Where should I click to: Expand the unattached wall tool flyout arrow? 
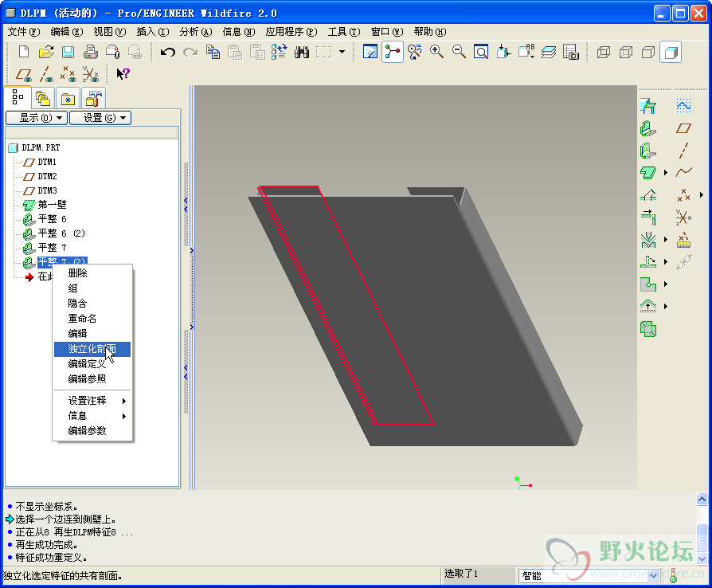(666, 173)
